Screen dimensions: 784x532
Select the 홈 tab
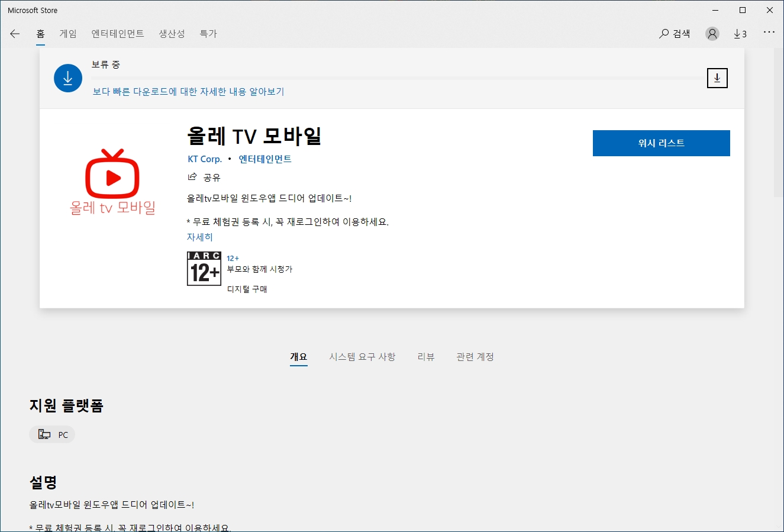pyautogui.click(x=40, y=34)
